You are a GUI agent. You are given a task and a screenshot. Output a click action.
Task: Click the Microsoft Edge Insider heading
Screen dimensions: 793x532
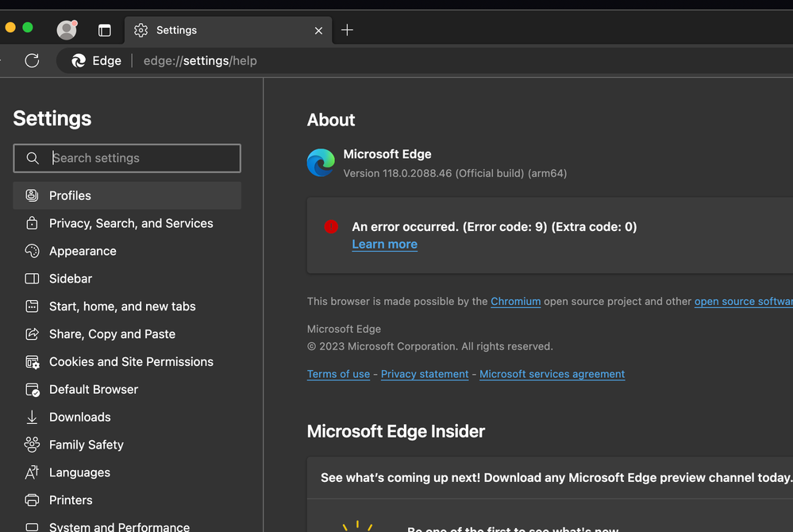pyautogui.click(x=396, y=431)
